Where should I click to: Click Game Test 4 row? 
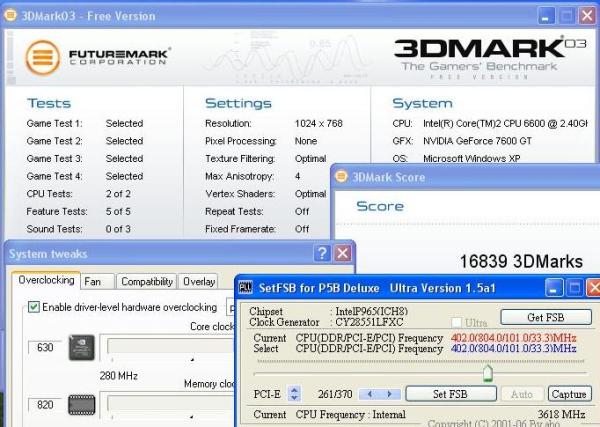[x=85, y=176]
